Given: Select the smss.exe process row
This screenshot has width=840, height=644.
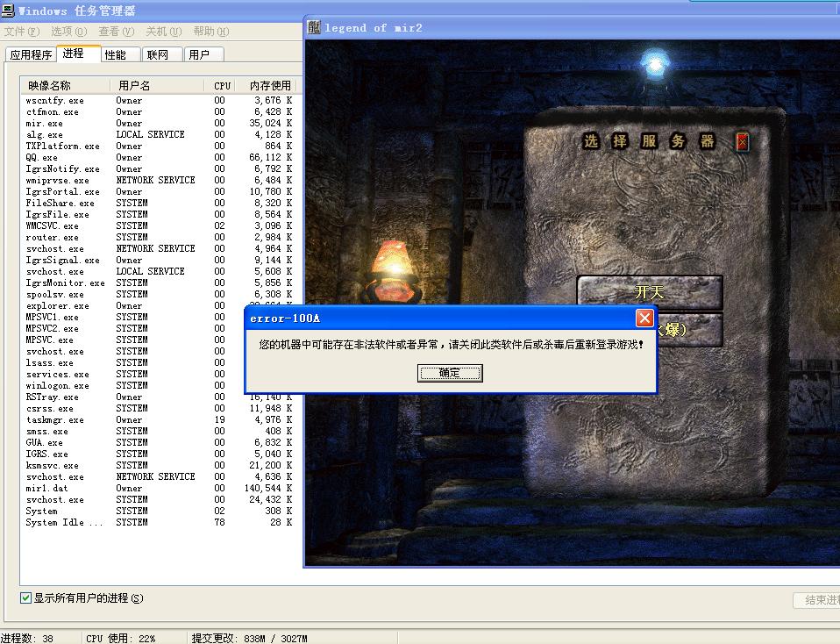Looking at the screenshot, I should pyautogui.click(x=159, y=431).
